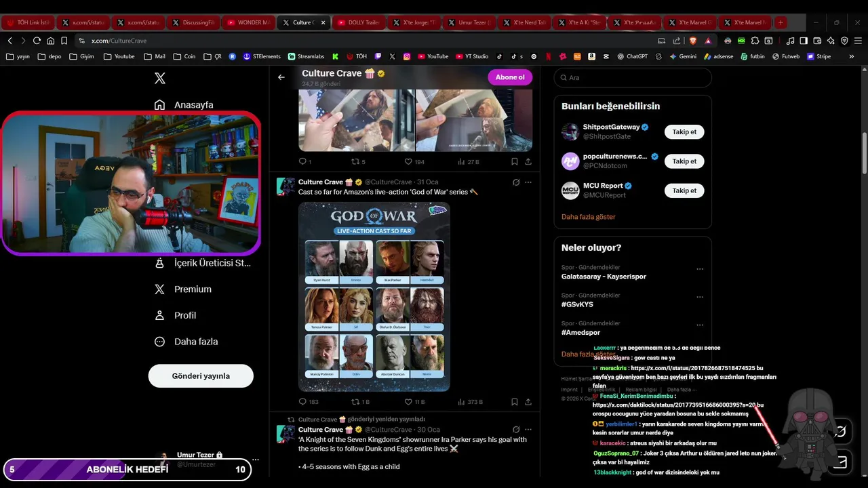Screen dimensions: 868x488
Task: Switch to the DiscussingFilm browser tab
Action: pos(193,22)
